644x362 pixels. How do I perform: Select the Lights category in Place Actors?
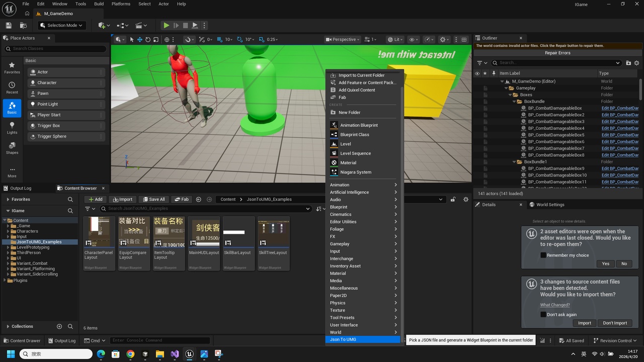[12, 128]
